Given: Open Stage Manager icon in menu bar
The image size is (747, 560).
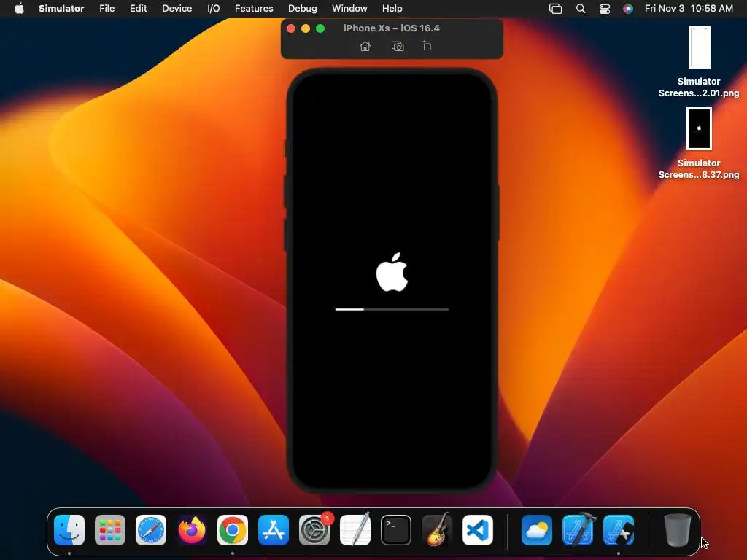Looking at the screenshot, I should (555, 9).
